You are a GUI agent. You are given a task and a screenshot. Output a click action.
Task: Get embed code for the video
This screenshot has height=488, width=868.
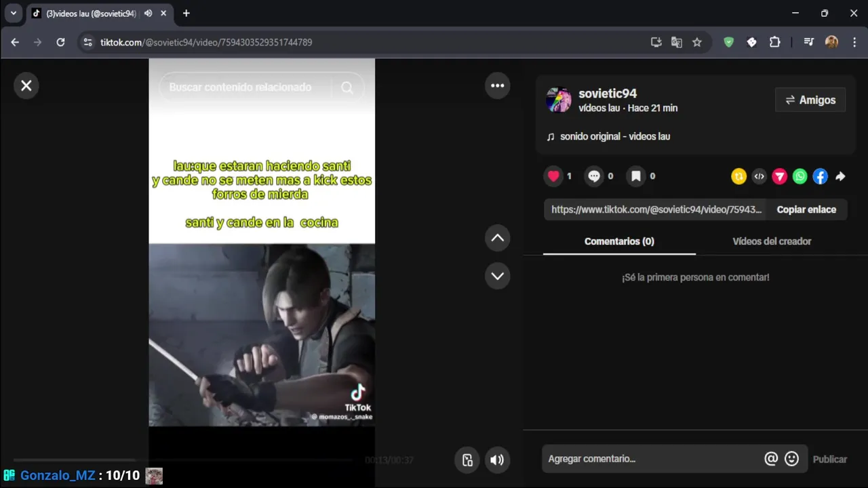[759, 176]
